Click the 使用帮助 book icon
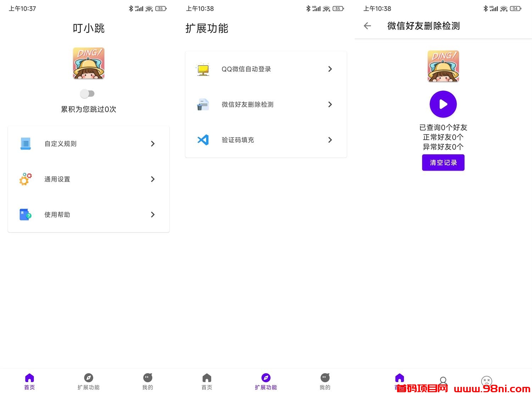The height and width of the screenshot is (394, 532). coord(26,215)
